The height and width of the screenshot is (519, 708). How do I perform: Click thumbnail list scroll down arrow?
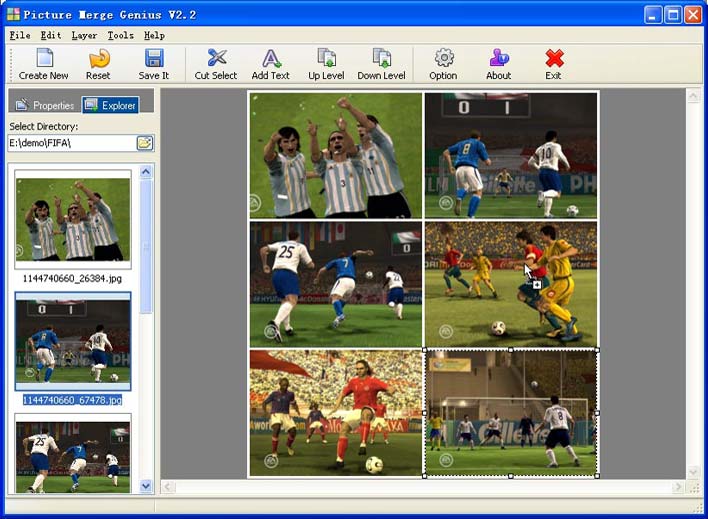(x=146, y=486)
